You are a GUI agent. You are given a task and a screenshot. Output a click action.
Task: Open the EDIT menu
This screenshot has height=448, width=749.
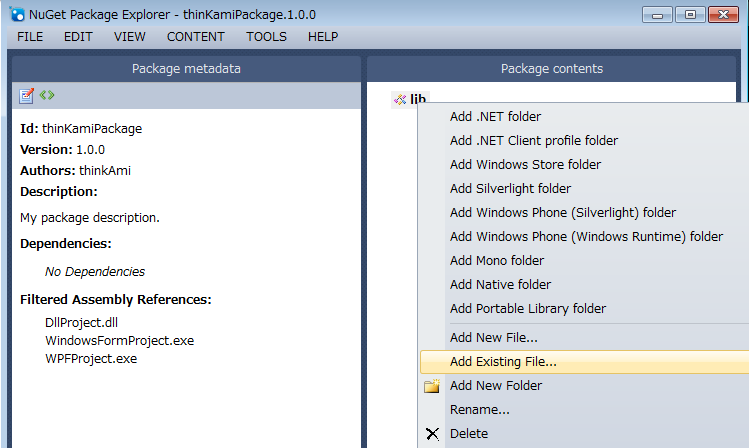pyautogui.click(x=78, y=37)
